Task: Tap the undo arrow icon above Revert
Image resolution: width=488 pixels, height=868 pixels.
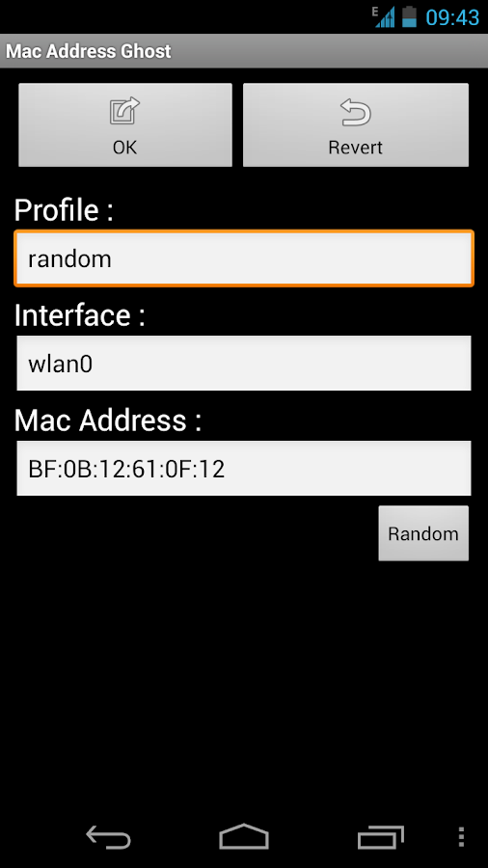Action: click(x=355, y=111)
